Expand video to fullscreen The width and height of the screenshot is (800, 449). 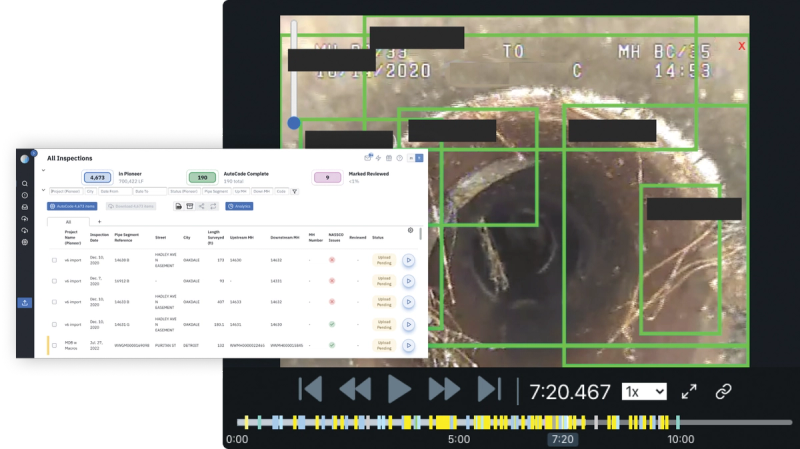click(x=689, y=391)
